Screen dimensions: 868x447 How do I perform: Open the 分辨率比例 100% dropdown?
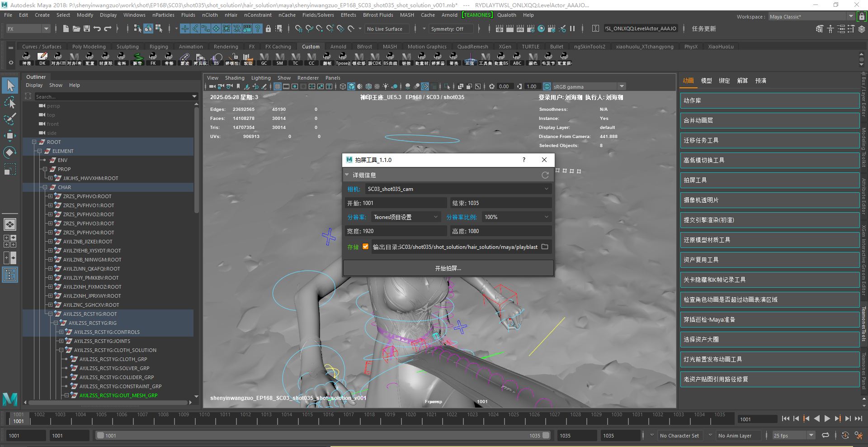516,217
